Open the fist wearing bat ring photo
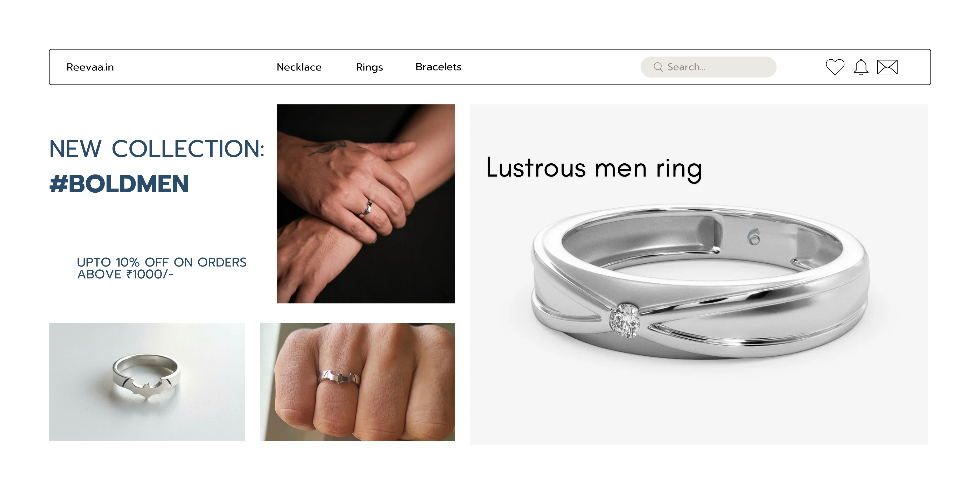The width and height of the screenshot is (980, 490). pos(357,382)
